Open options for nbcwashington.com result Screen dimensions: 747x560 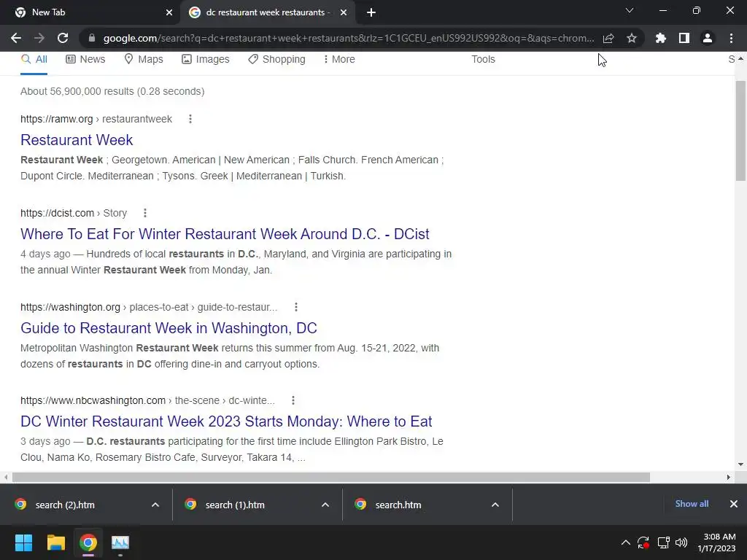click(293, 400)
